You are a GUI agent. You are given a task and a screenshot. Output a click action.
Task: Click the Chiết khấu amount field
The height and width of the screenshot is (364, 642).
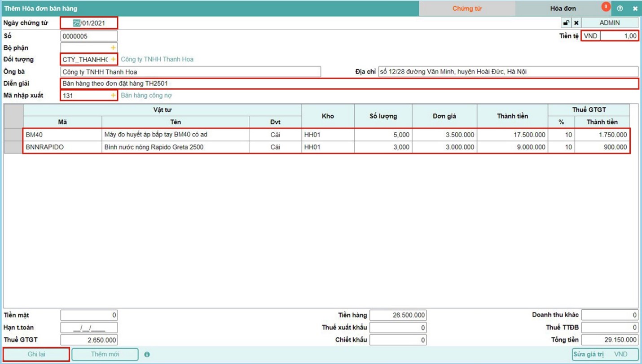click(x=398, y=340)
